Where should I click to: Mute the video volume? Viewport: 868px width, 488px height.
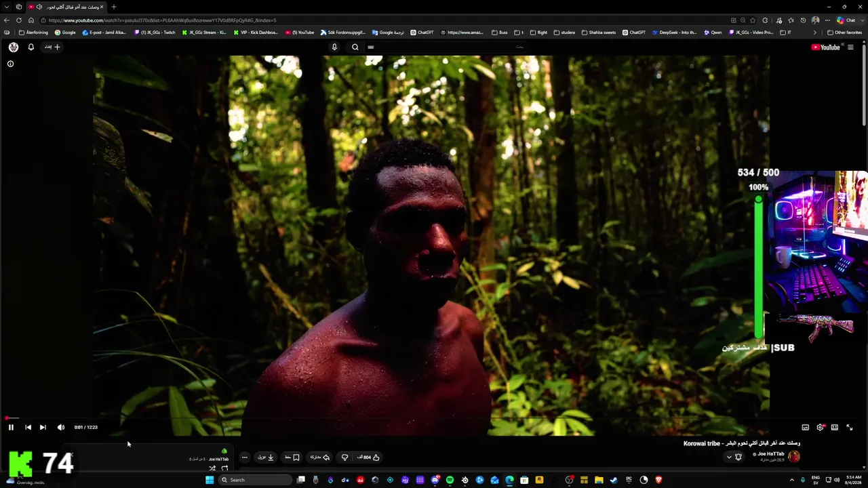coord(61,427)
